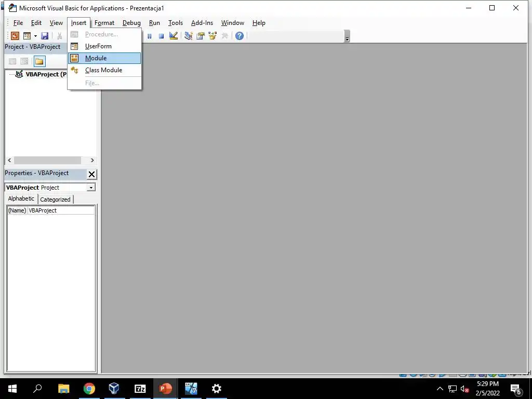Open Visual Basic Help question mark icon
The height and width of the screenshot is (399, 532).
[240, 36]
